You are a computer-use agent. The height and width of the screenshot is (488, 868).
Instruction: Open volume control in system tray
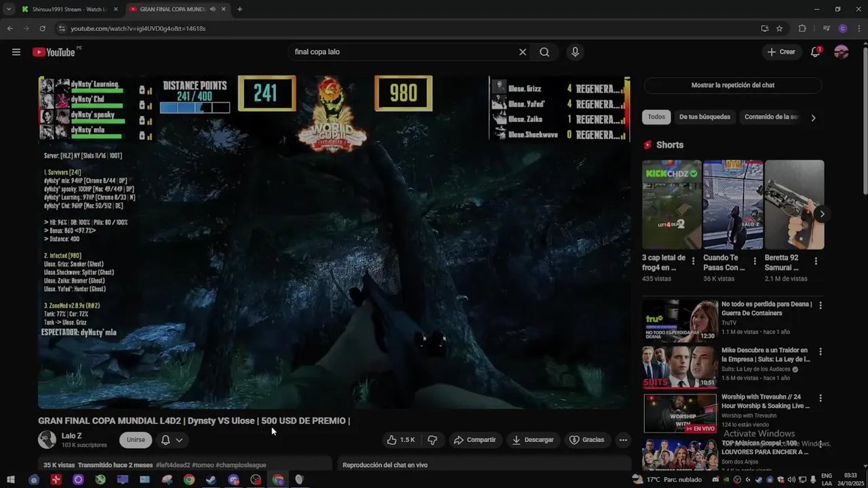[x=791, y=480]
